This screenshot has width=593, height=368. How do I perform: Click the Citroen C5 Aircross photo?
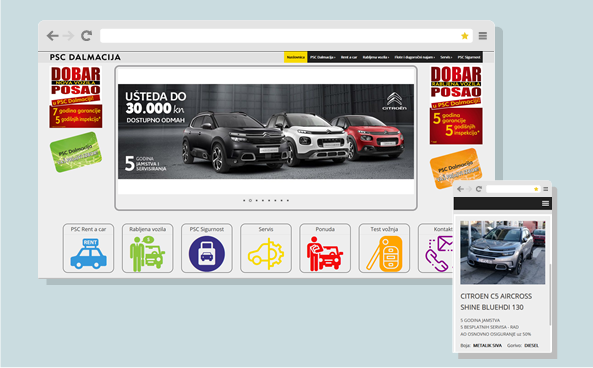(x=503, y=252)
